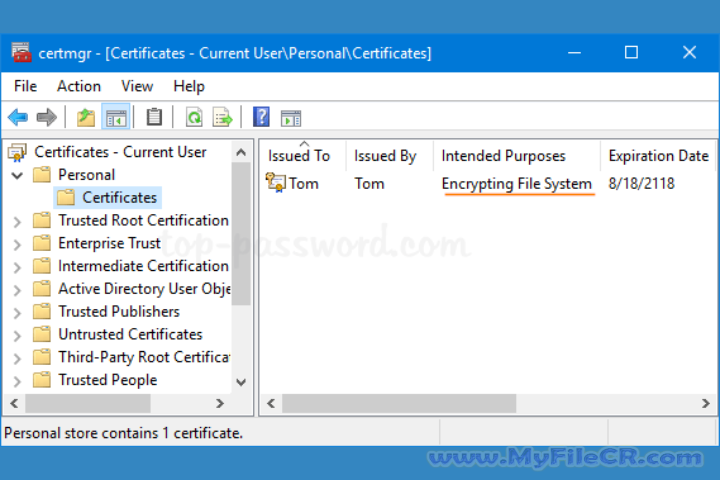The width and height of the screenshot is (720, 480).
Task: Click expiration date 8/18/2118
Action: [641, 184]
